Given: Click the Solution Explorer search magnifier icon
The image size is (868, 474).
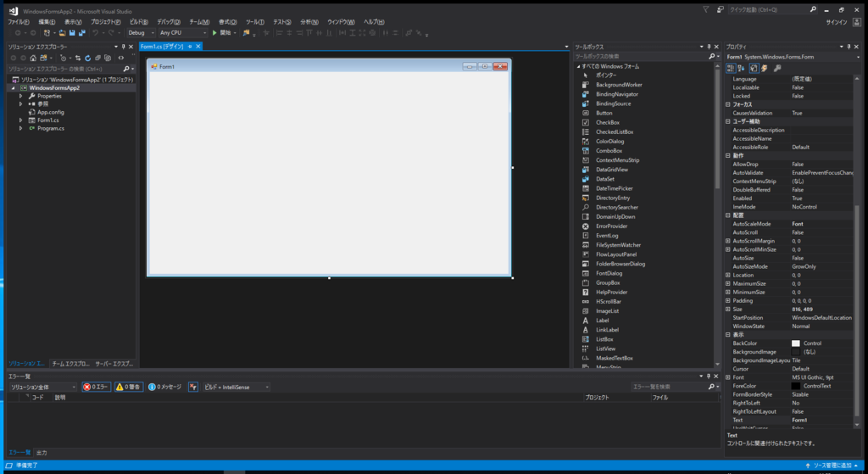Looking at the screenshot, I should pos(126,70).
